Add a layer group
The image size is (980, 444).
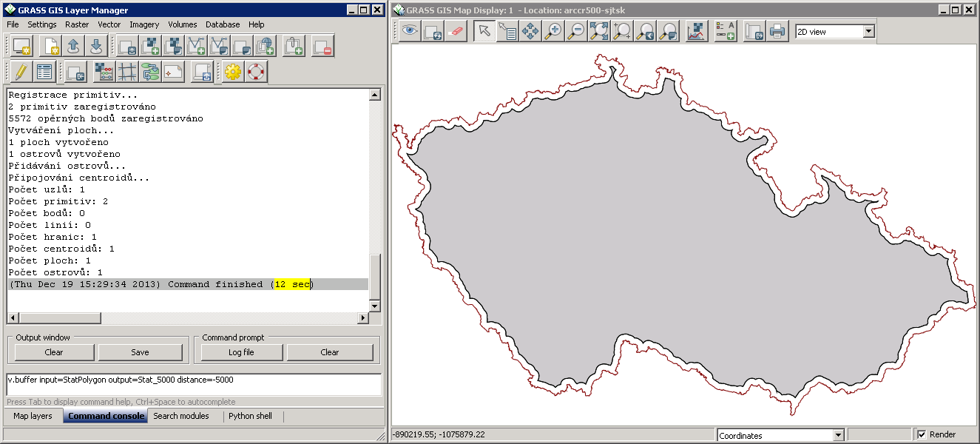242,47
